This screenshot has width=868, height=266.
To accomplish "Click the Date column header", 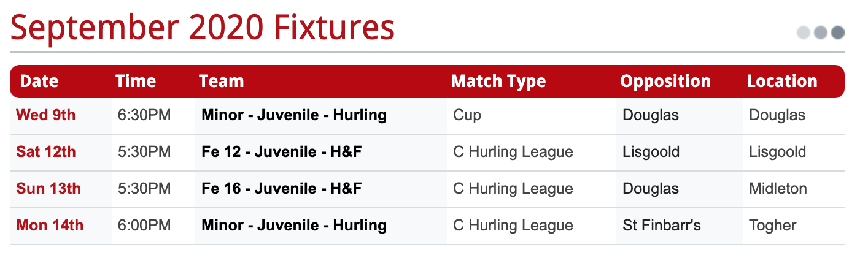I will point(39,81).
